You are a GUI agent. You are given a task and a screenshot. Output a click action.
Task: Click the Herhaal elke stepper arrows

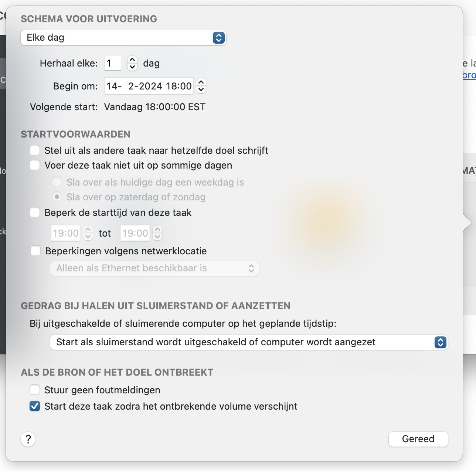click(x=132, y=63)
